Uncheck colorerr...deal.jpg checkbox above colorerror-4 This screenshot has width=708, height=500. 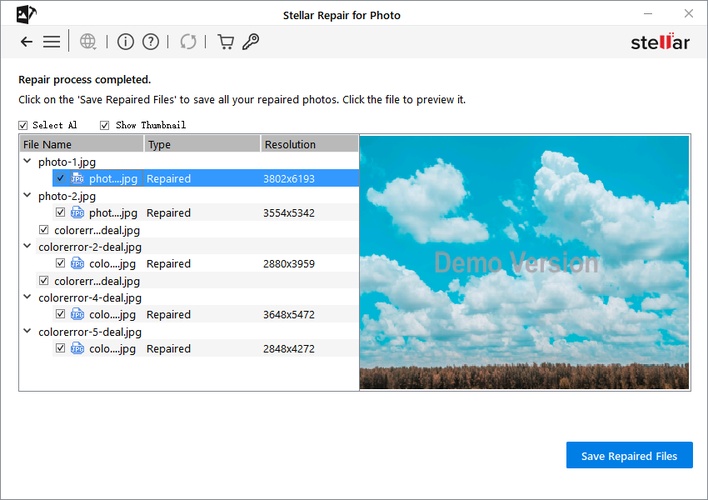click(44, 280)
